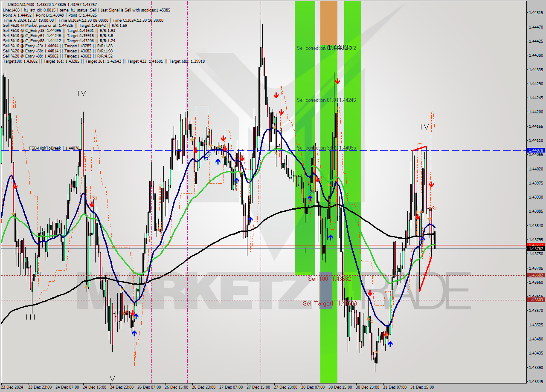Click the red 1.43603 price tag on axis
546x392 pixels.
click(x=536, y=300)
